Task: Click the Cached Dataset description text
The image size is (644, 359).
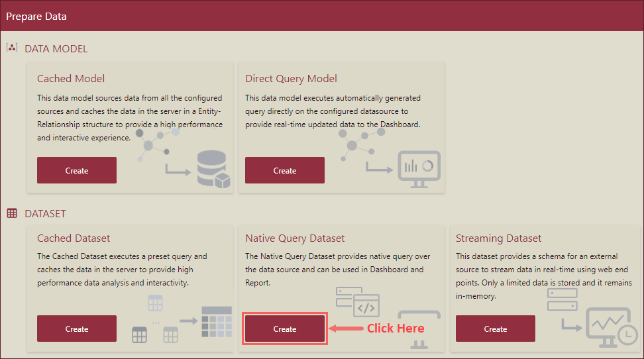Action: coord(122,270)
